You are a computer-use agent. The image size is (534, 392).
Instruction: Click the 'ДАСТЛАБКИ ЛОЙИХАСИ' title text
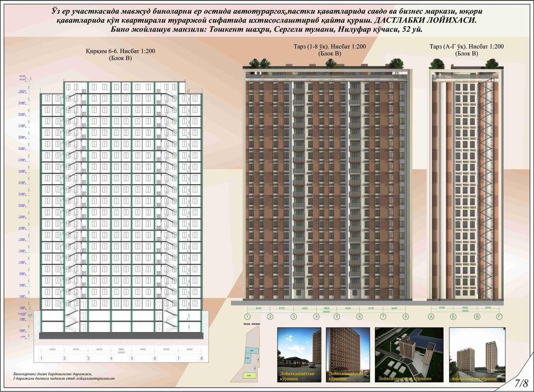[x=425, y=20]
